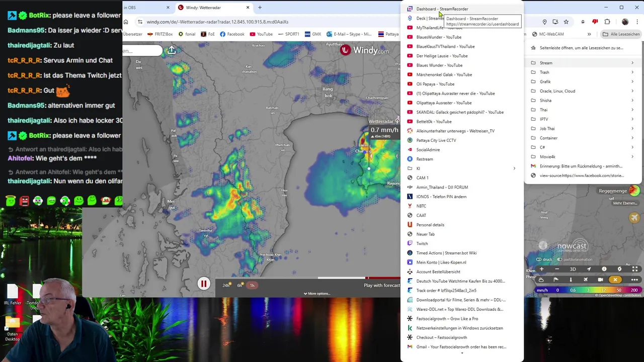Open BlauesWunder - YouTube bookmark
This screenshot has width=644, height=362.
click(x=462, y=37)
